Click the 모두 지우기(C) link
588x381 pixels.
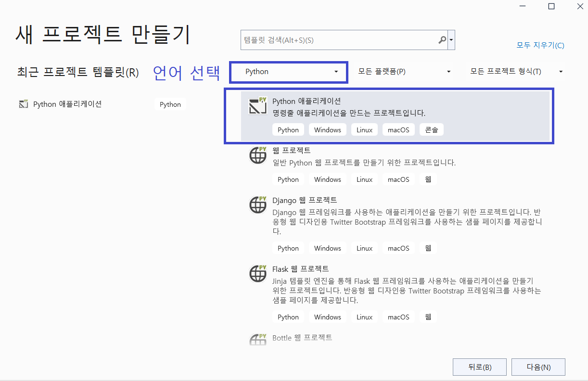(540, 45)
